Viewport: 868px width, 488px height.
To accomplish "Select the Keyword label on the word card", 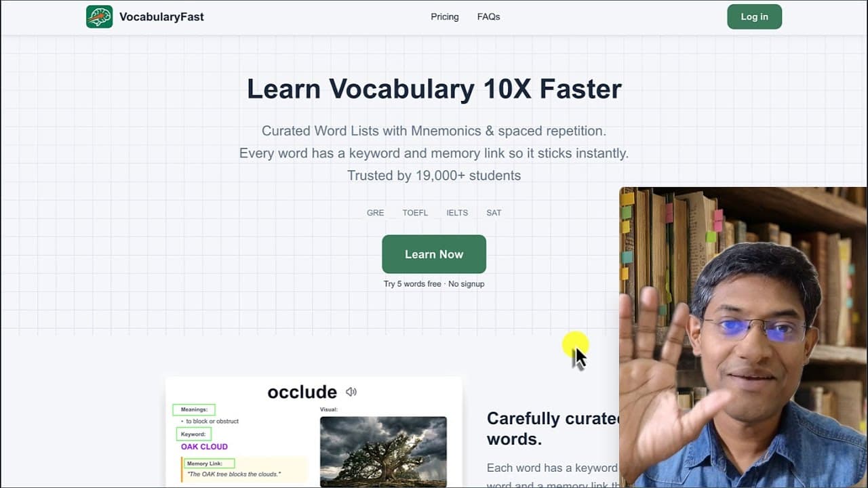I will pos(193,434).
